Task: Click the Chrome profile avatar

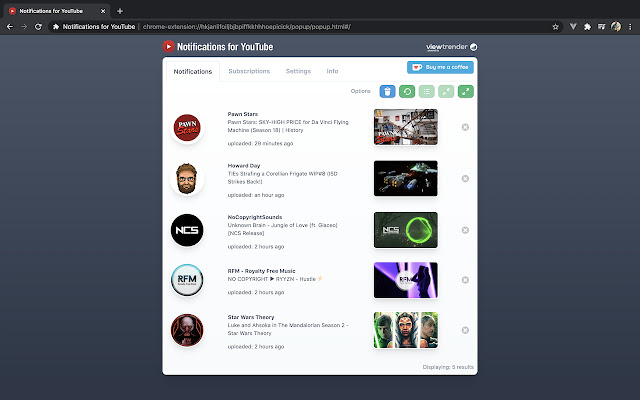Action: tap(616, 27)
